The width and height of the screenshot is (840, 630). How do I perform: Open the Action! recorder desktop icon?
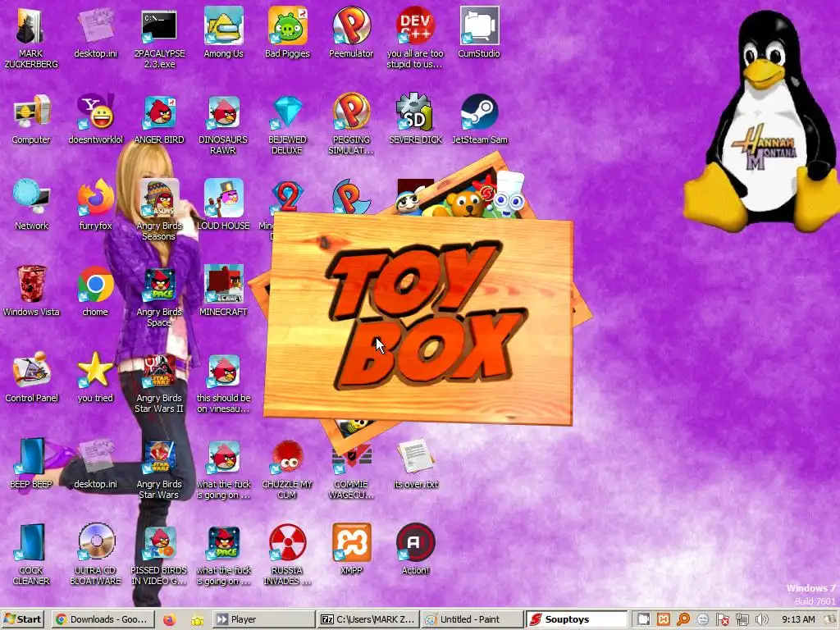coord(415,543)
